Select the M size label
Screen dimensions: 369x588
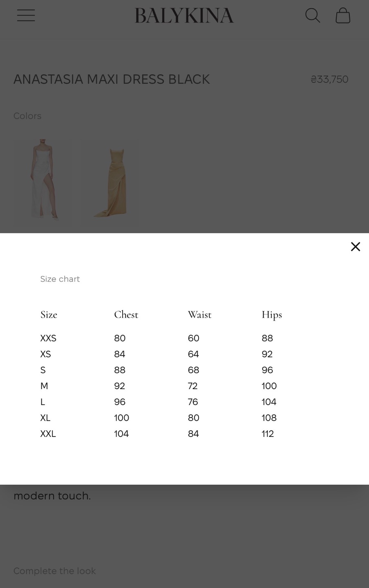pos(44,386)
